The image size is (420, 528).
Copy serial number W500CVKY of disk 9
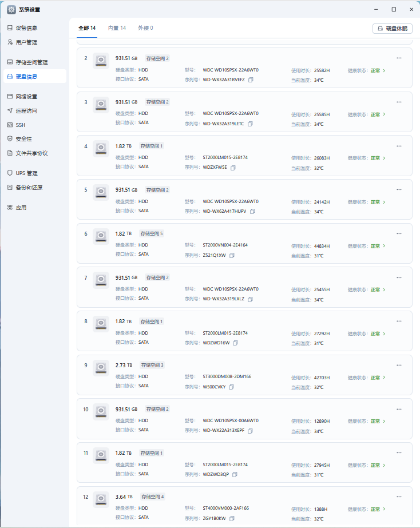231,387
